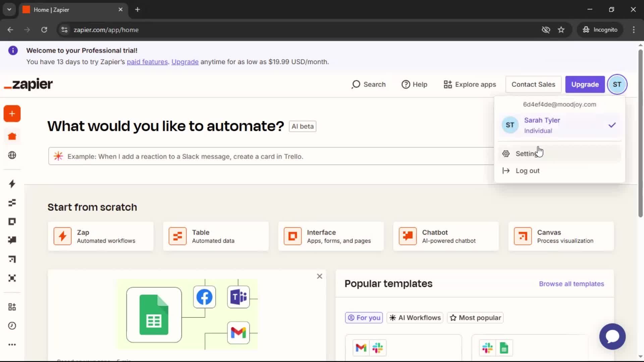The image size is (644, 362).
Task: Open Settings from the profile menu
Action: 559,154
